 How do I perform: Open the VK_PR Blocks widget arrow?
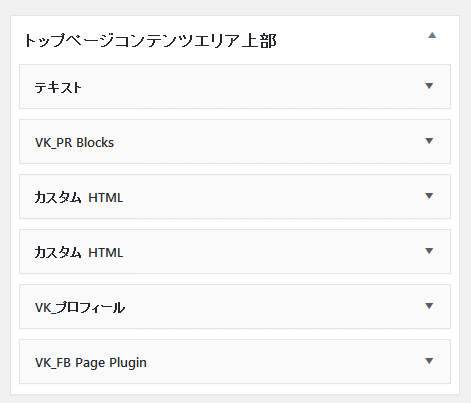point(429,141)
